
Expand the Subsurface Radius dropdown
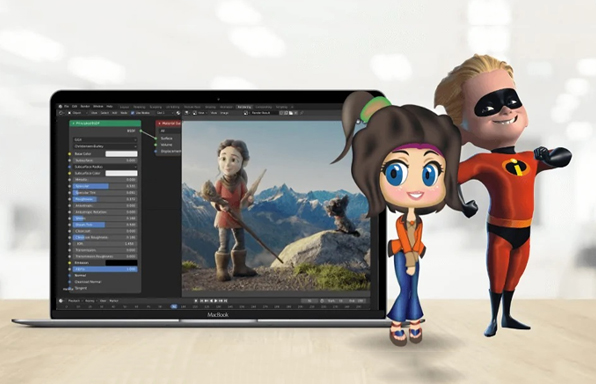105,167
